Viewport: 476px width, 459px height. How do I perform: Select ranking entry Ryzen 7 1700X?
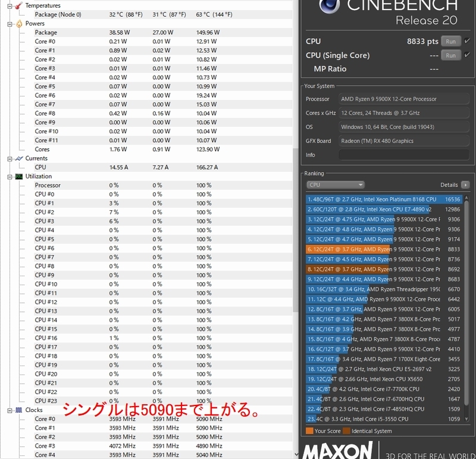coord(384,359)
